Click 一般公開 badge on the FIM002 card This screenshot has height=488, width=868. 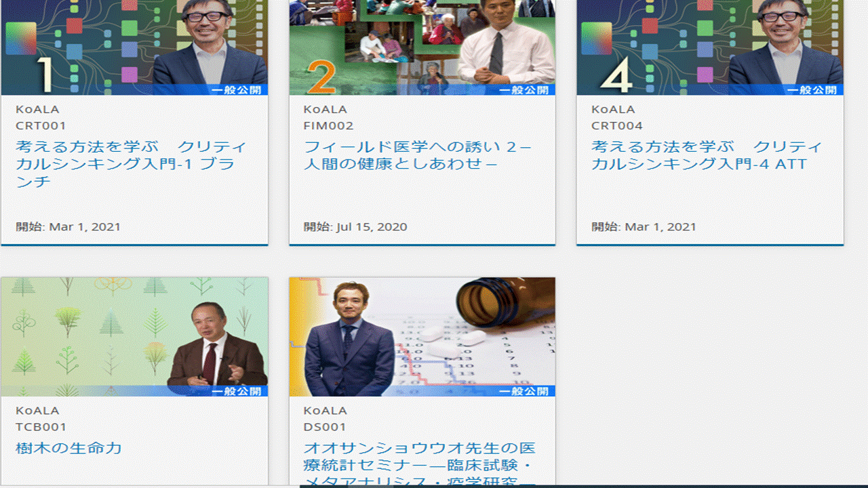(524, 89)
